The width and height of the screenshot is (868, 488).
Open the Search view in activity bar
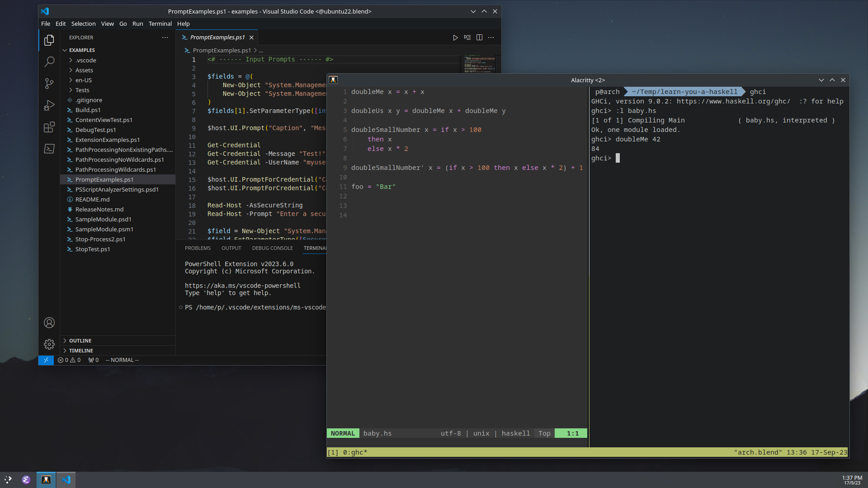[49, 62]
